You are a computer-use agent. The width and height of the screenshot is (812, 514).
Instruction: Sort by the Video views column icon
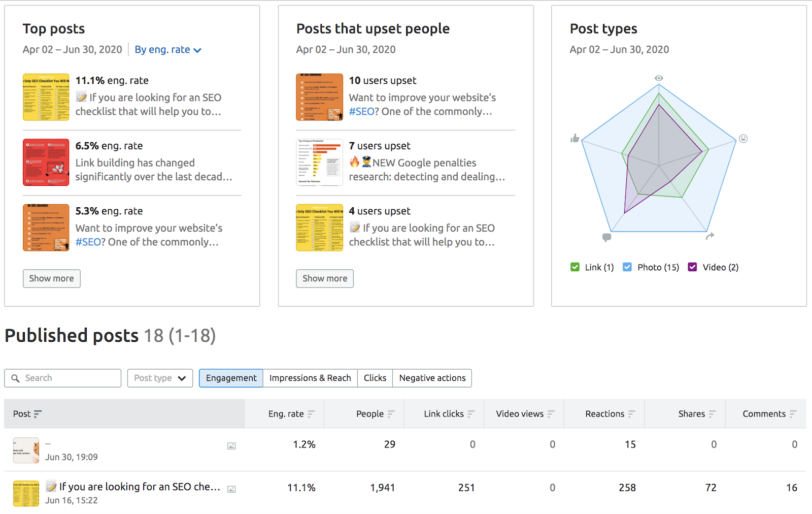551,414
